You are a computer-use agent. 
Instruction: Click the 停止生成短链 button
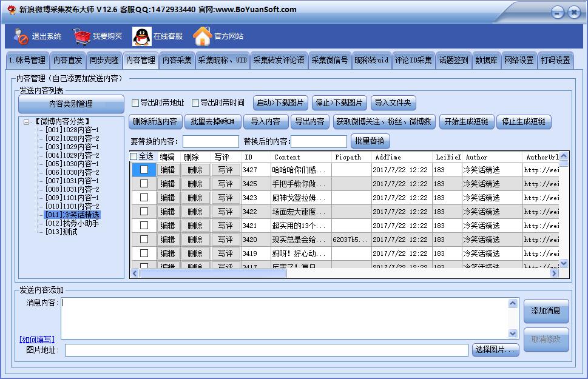pyautogui.click(x=524, y=121)
